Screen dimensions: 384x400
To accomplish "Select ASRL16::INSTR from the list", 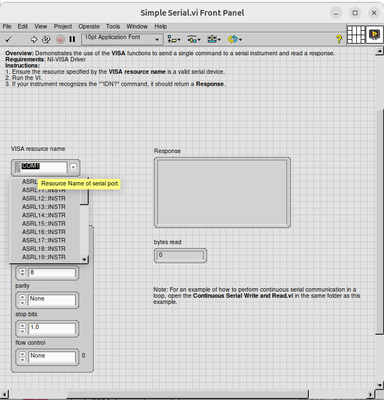I will coord(44,232).
